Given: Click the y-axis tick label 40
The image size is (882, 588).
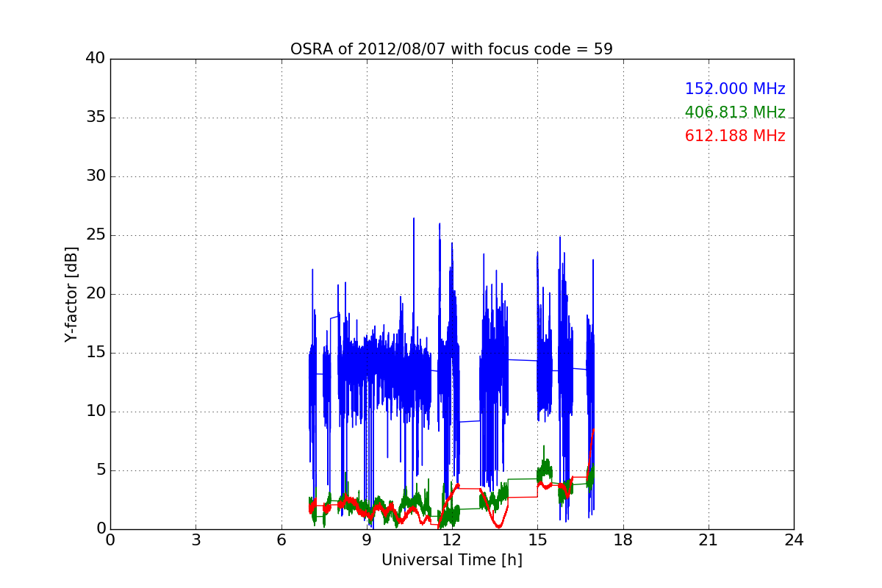Looking at the screenshot, I should coord(95,59).
